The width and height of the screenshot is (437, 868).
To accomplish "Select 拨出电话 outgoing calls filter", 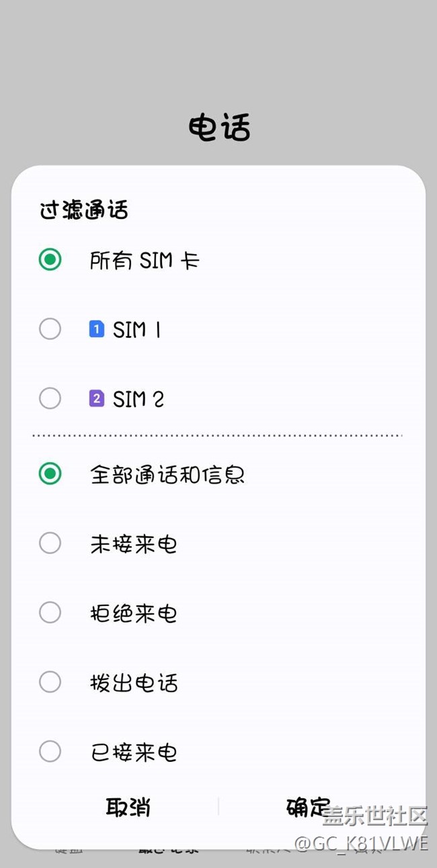I will tap(50, 683).
